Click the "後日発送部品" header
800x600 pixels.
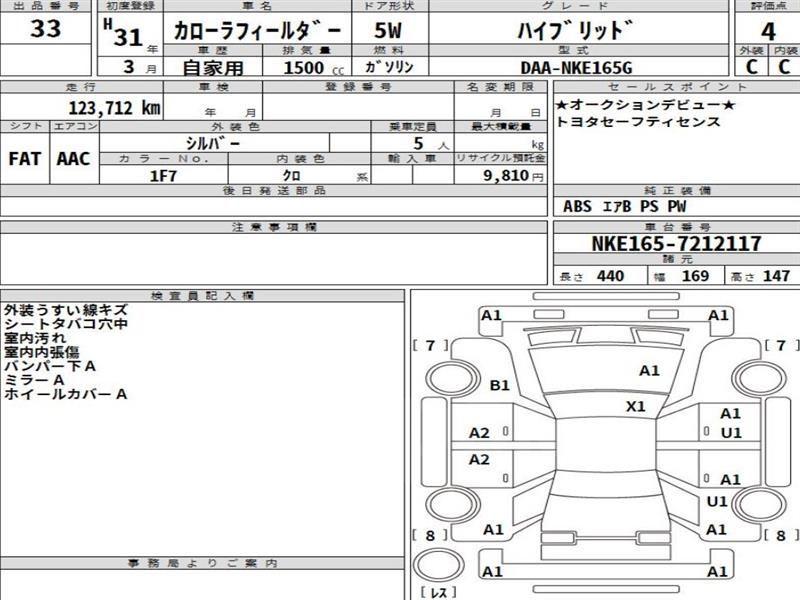coord(274,191)
